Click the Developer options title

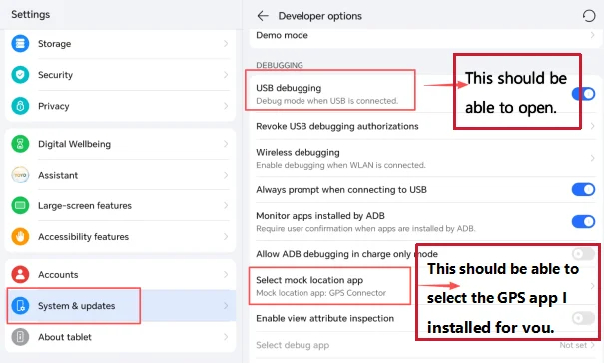[x=320, y=16]
